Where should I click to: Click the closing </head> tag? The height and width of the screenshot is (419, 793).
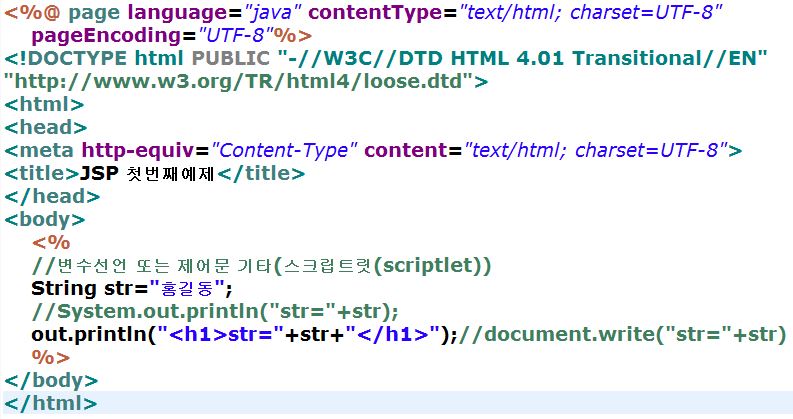click(52, 197)
